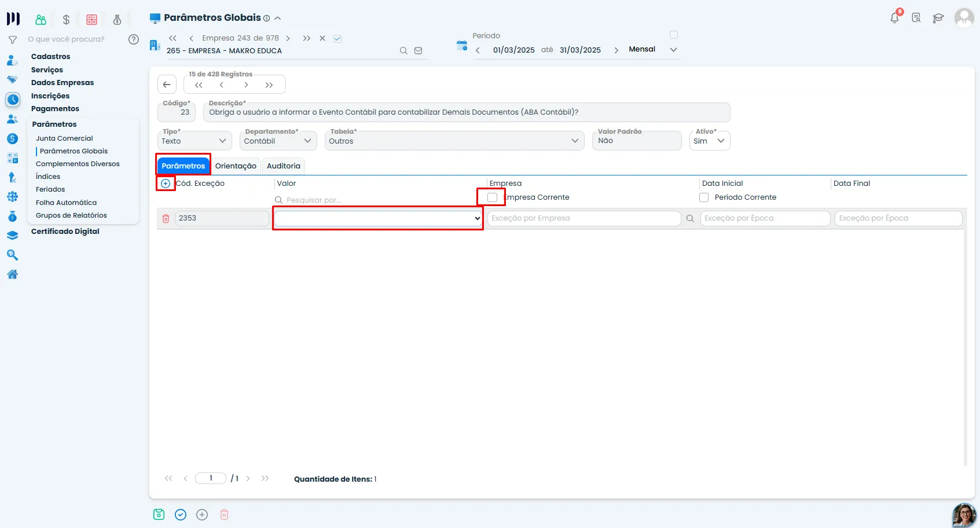
Task: Click the envelope icon beside company name
Action: 418,51
